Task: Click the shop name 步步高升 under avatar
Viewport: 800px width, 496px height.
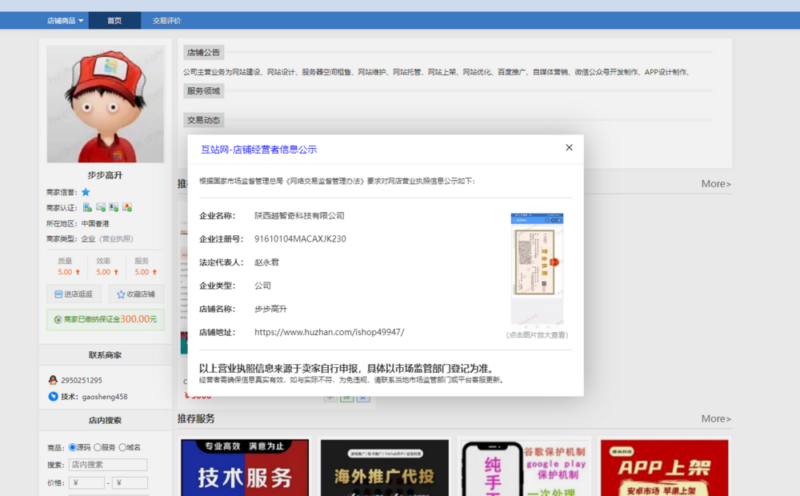Action: point(105,175)
